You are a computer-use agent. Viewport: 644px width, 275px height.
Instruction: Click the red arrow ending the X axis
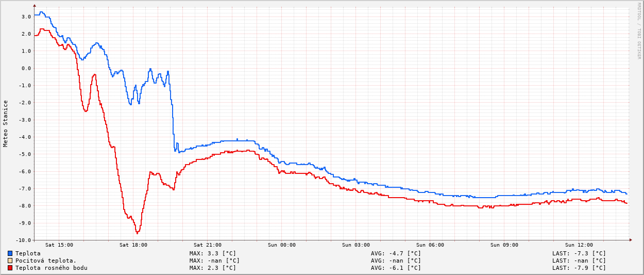[x=630, y=240]
